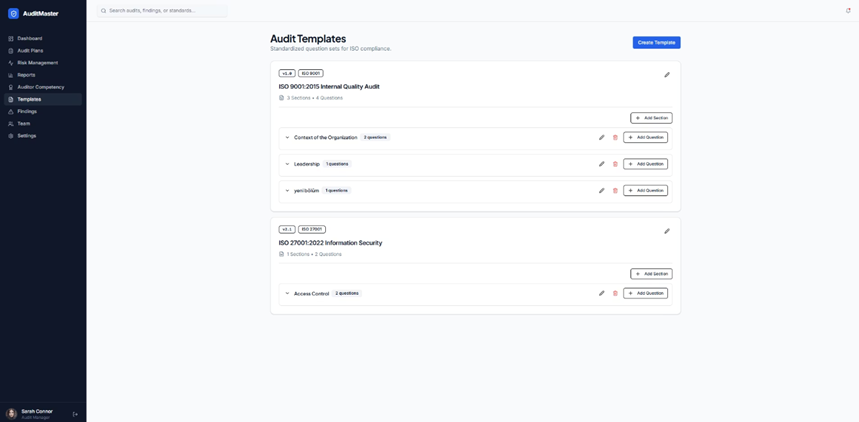The image size is (859, 422).
Task: Click the logout icon beside Sarah Connor
Action: [75, 414]
